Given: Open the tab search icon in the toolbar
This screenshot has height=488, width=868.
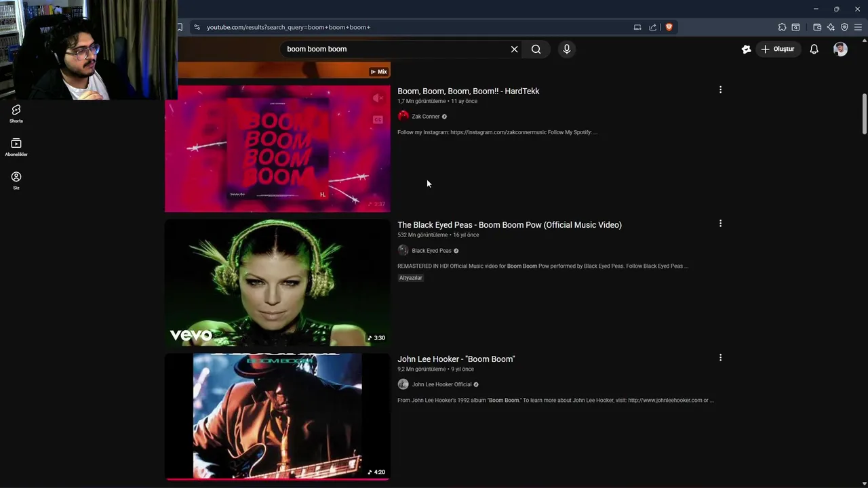Looking at the screenshot, I should (x=795, y=27).
